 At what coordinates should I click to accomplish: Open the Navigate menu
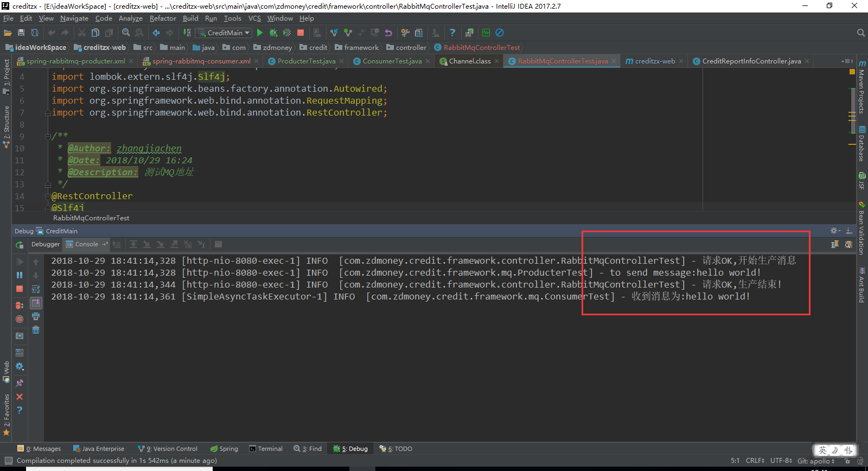[x=74, y=18]
